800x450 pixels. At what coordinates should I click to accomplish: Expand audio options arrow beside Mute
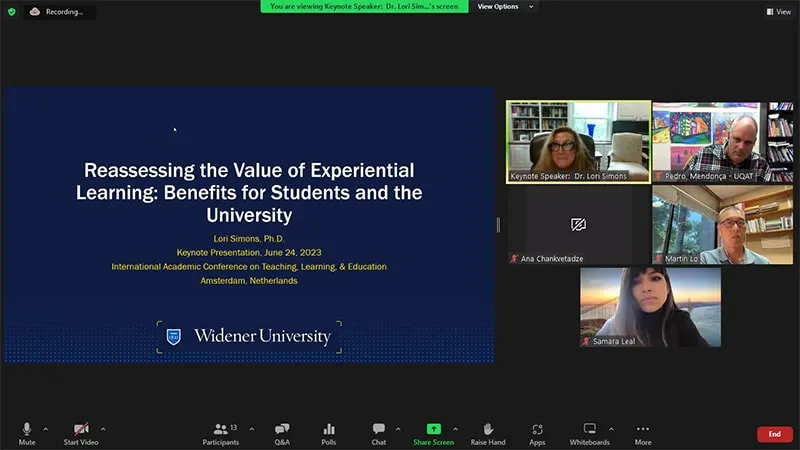click(45, 428)
